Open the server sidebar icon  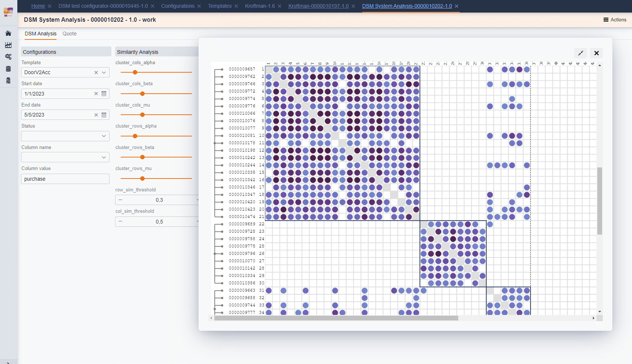[8, 80]
